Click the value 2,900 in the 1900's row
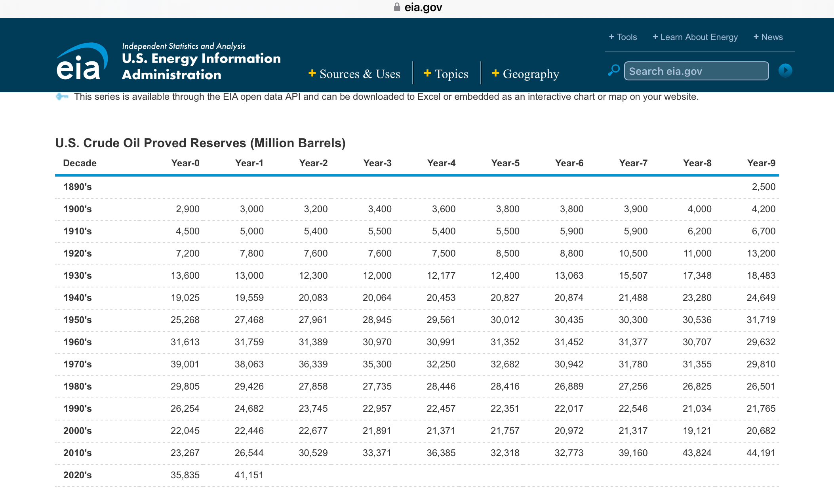 (188, 209)
